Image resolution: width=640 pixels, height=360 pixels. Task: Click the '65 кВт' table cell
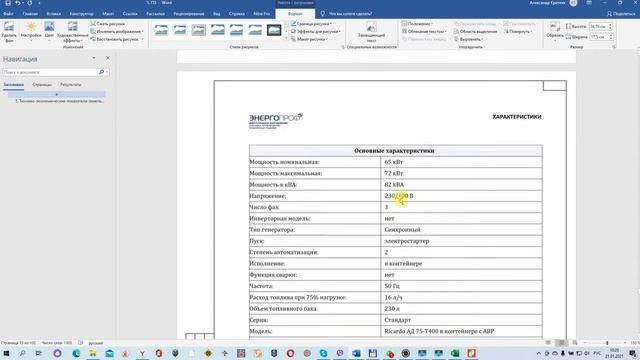(x=461, y=162)
